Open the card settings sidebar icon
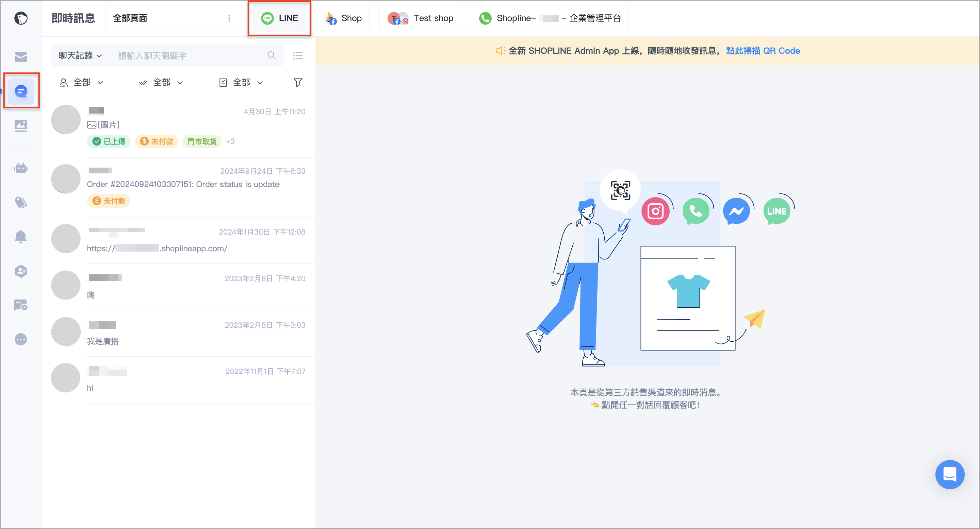Image resolution: width=980 pixels, height=529 pixels. click(20, 305)
